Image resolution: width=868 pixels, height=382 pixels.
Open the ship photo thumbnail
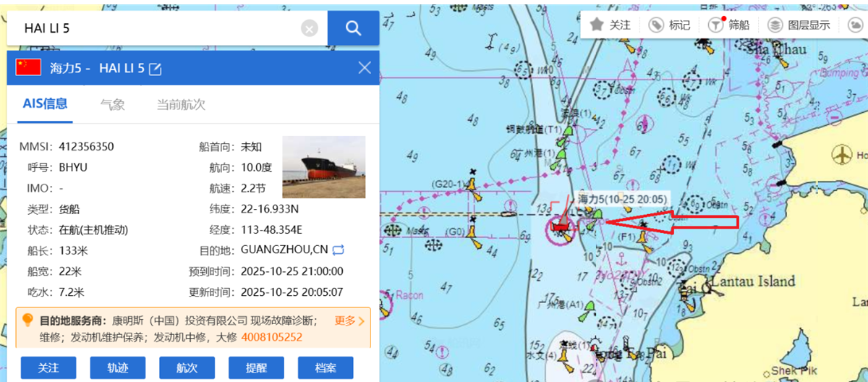tap(323, 167)
